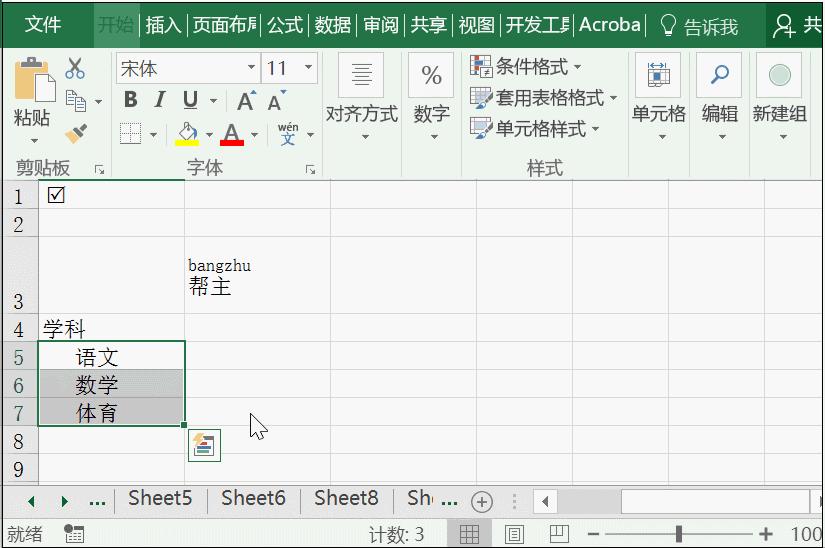Toggle bold formatting

[130, 99]
